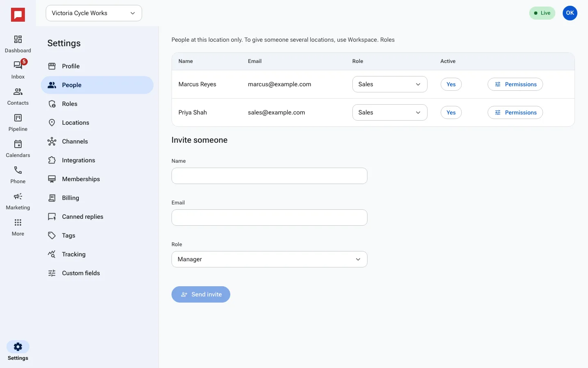Open the Channels settings section

pos(97,141)
